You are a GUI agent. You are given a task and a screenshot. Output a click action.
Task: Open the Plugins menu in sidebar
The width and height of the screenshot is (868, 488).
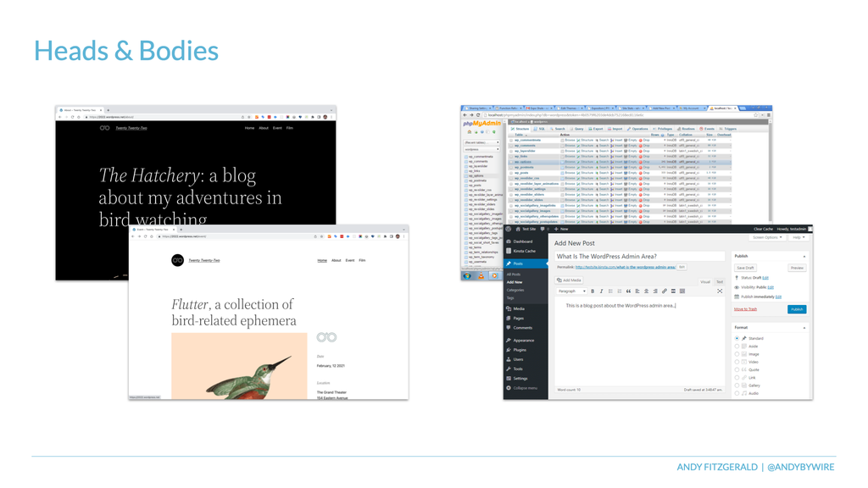tap(520, 350)
